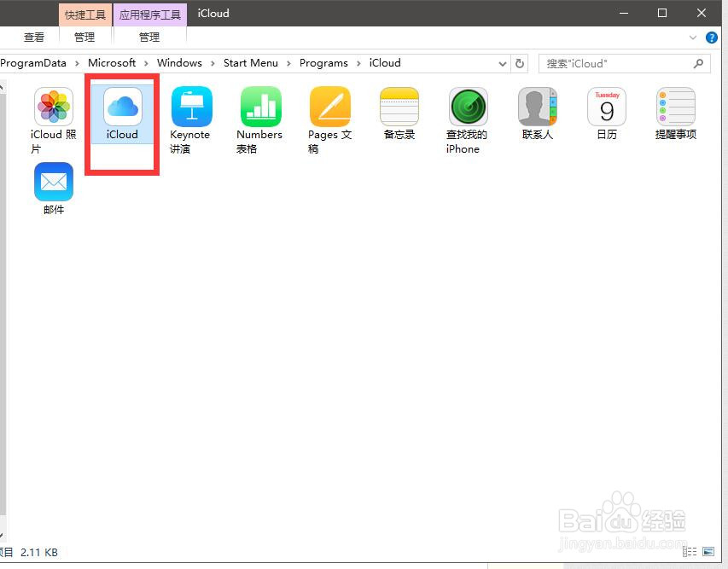Image resolution: width=728 pixels, height=569 pixels.
Task: Navigate to Microsoft folder in breadcrumb
Action: pos(112,63)
